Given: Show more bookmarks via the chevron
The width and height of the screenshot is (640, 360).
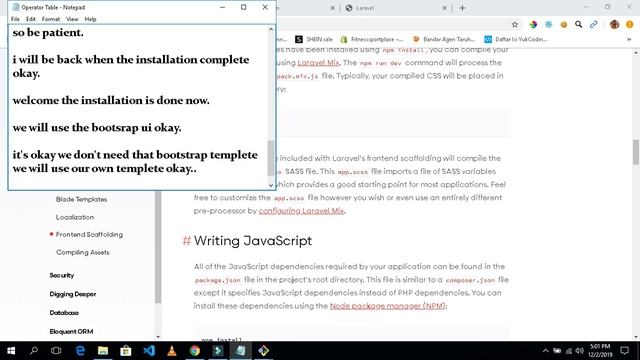Looking at the screenshot, I should [629, 39].
